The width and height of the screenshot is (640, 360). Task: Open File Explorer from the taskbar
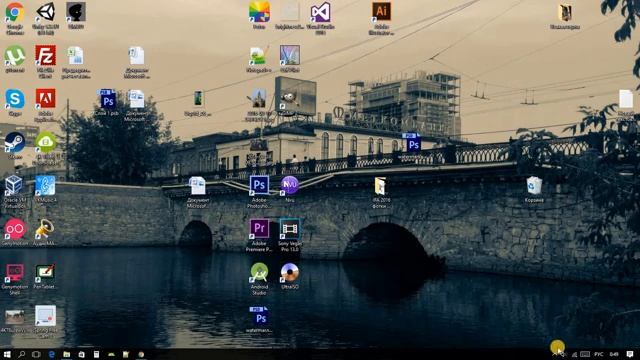pyautogui.click(x=67, y=354)
